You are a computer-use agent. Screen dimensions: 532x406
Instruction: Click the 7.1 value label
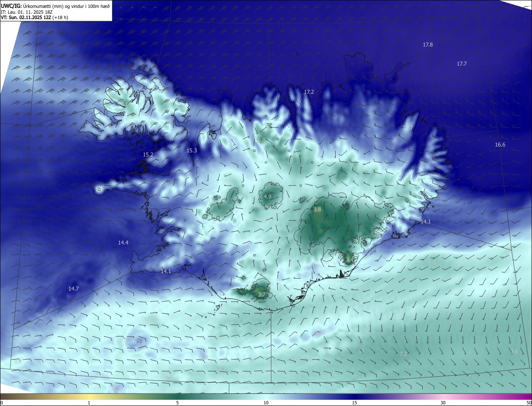click(x=361, y=351)
